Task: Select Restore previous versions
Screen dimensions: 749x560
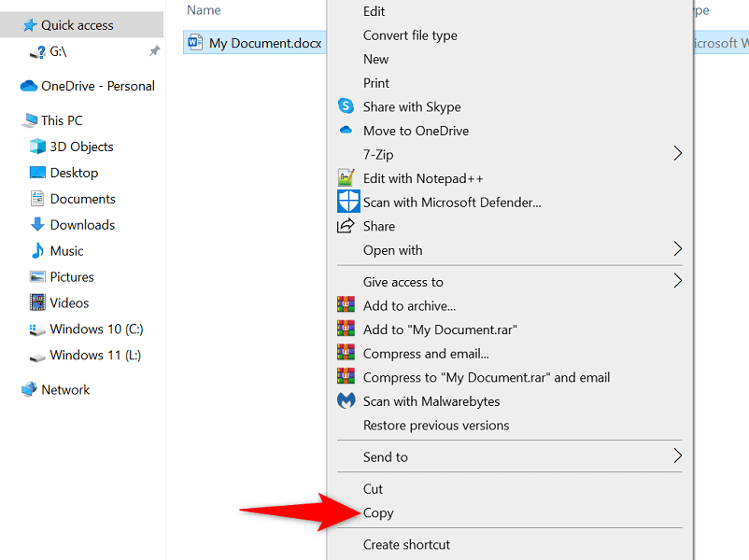Action: coord(436,425)
